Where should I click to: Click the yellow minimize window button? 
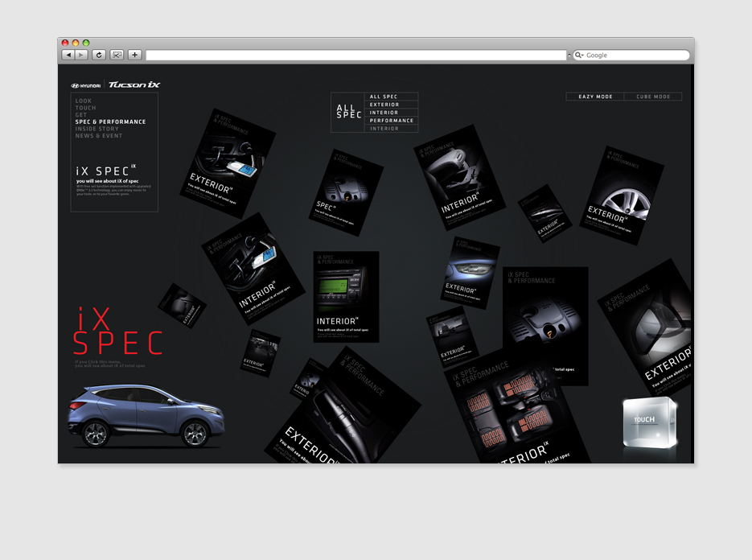76,43
